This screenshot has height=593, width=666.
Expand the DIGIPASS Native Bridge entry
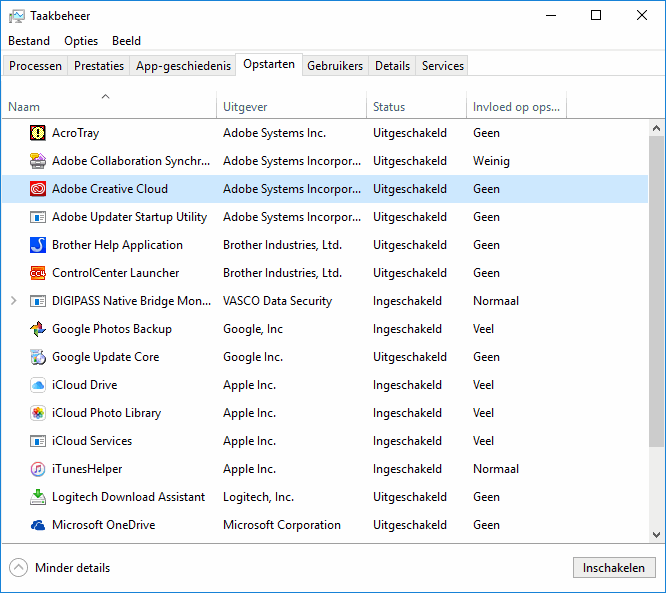click(13, 301)
